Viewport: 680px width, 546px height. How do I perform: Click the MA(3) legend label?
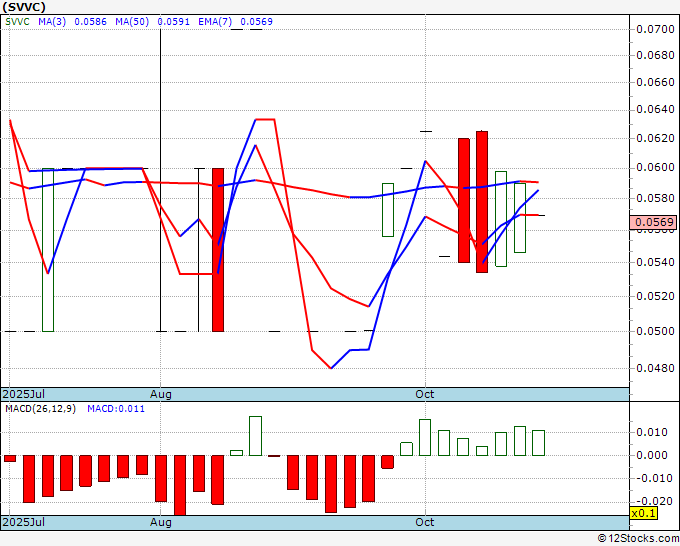(x=52, y=22)
